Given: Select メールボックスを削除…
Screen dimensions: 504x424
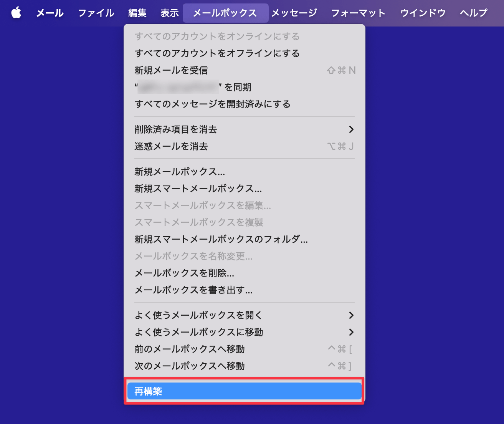Looking at the screenshot, I should pos(245,273).
